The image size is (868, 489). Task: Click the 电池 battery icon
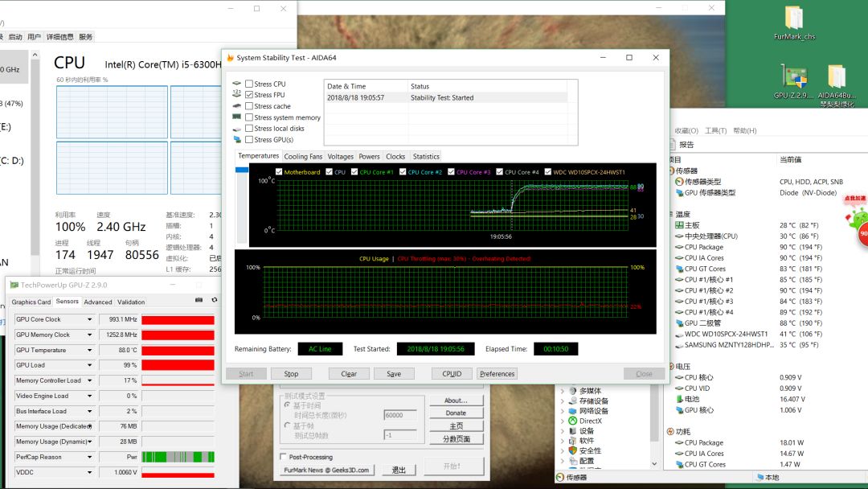679,399
